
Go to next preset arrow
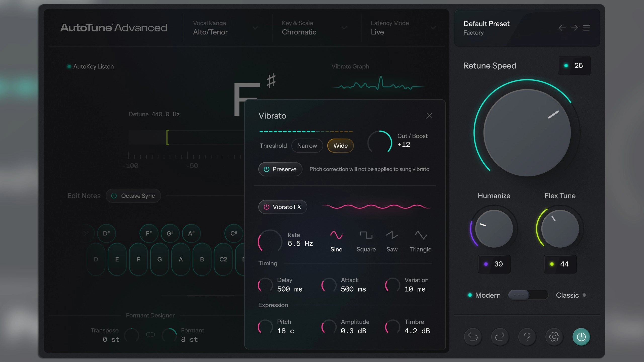click(x=574, y=28)
